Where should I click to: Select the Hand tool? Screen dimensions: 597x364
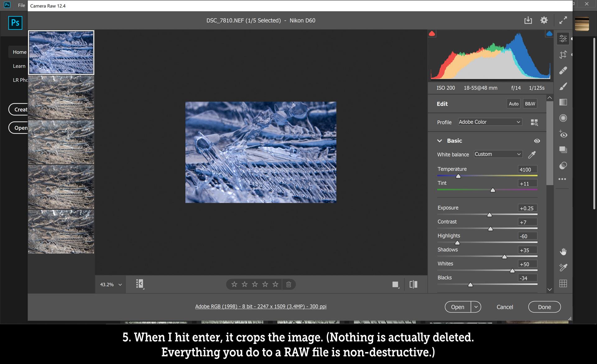coord(563,252)
